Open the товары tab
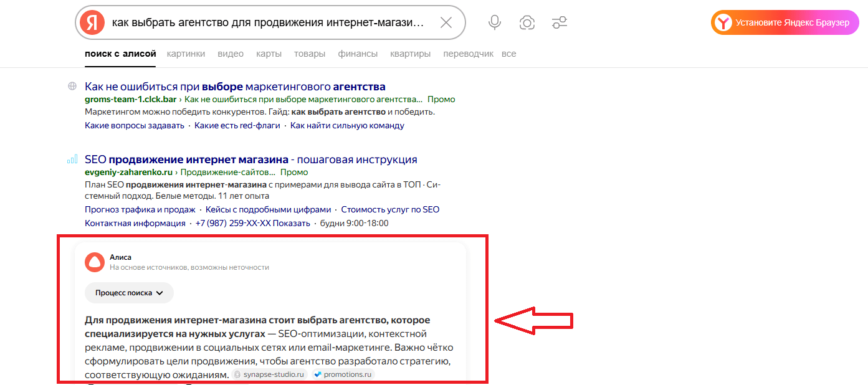 [x=310, y=54]
